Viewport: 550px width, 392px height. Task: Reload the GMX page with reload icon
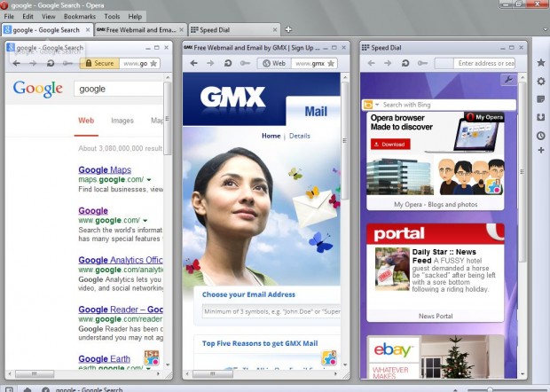click(229, 64)
